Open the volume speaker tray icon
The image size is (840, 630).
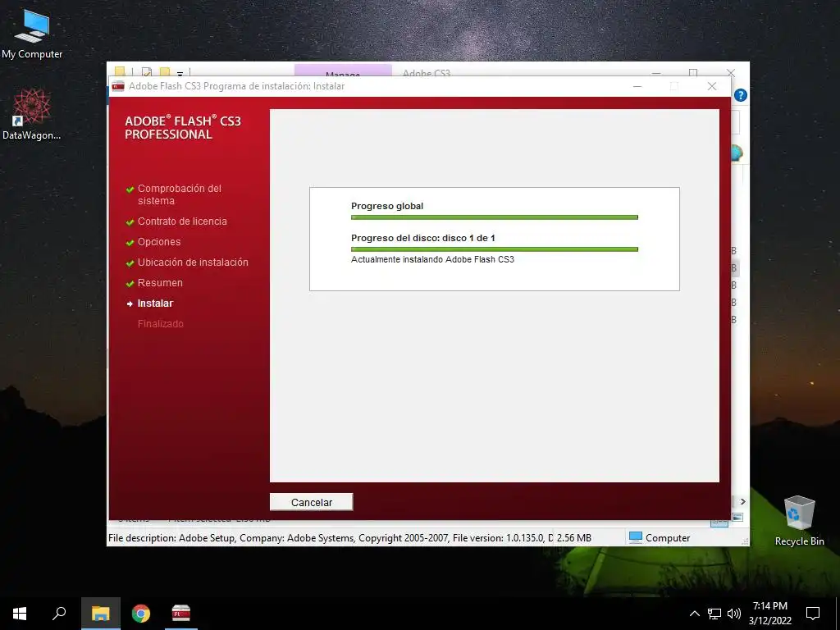pos(734,614)
